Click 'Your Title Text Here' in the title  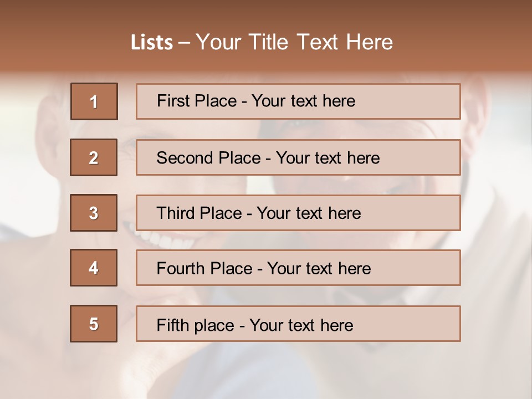294,43
